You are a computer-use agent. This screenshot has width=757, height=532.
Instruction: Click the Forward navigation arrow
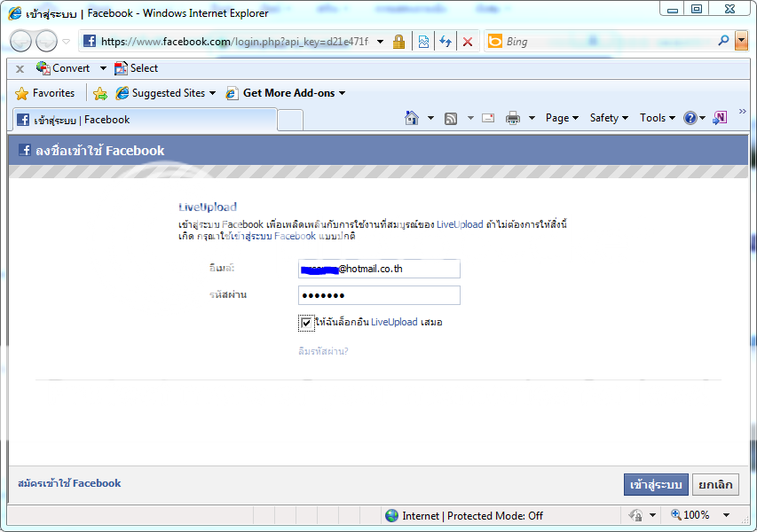(x=46, y=41)
